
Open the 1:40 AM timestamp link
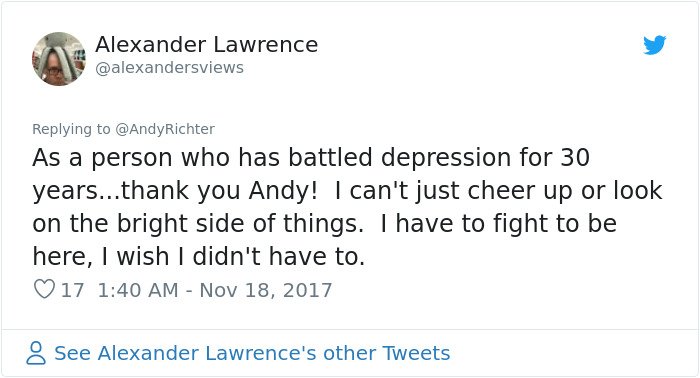point(138,290)
